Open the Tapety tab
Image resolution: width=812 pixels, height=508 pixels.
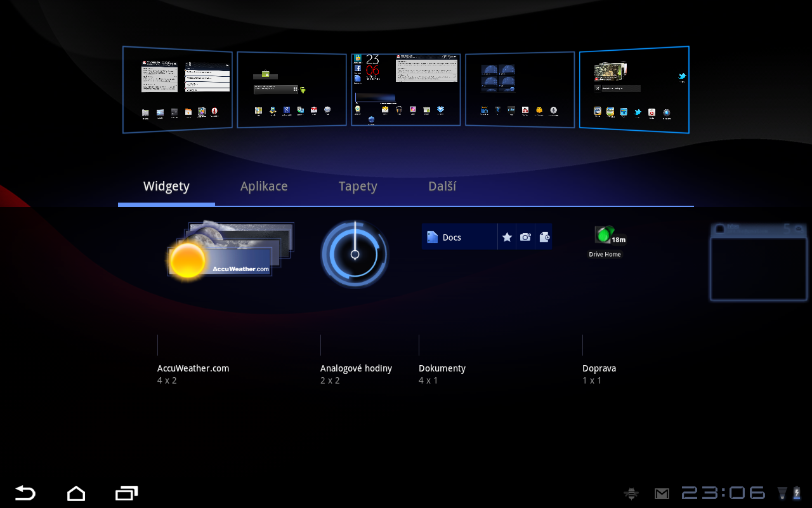358,187
